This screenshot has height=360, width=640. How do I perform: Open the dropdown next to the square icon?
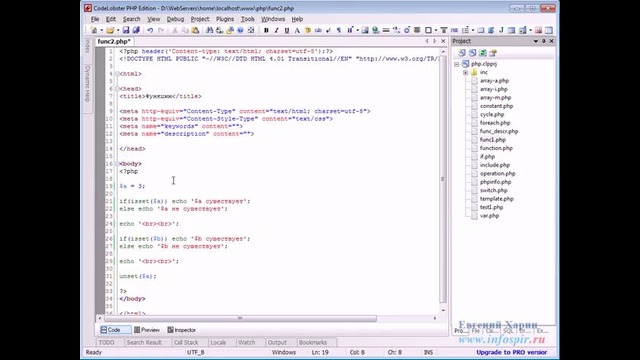tap(436, 30)
